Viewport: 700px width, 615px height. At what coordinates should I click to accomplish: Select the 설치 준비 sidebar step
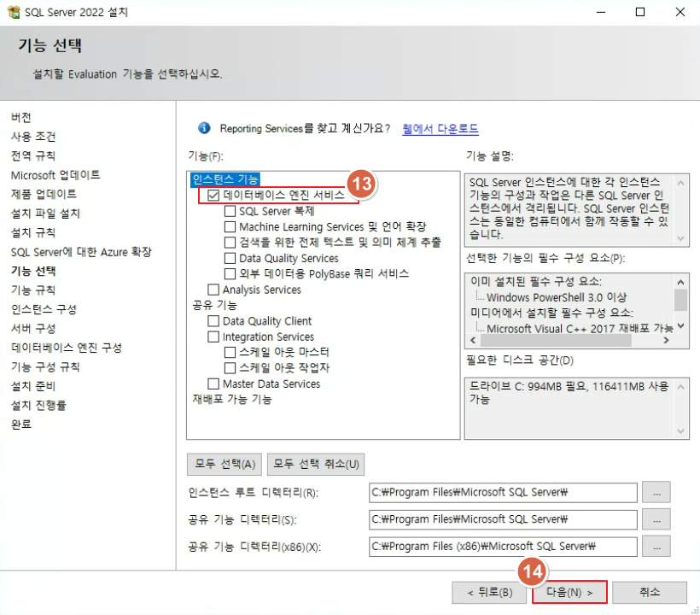[33, 386]
